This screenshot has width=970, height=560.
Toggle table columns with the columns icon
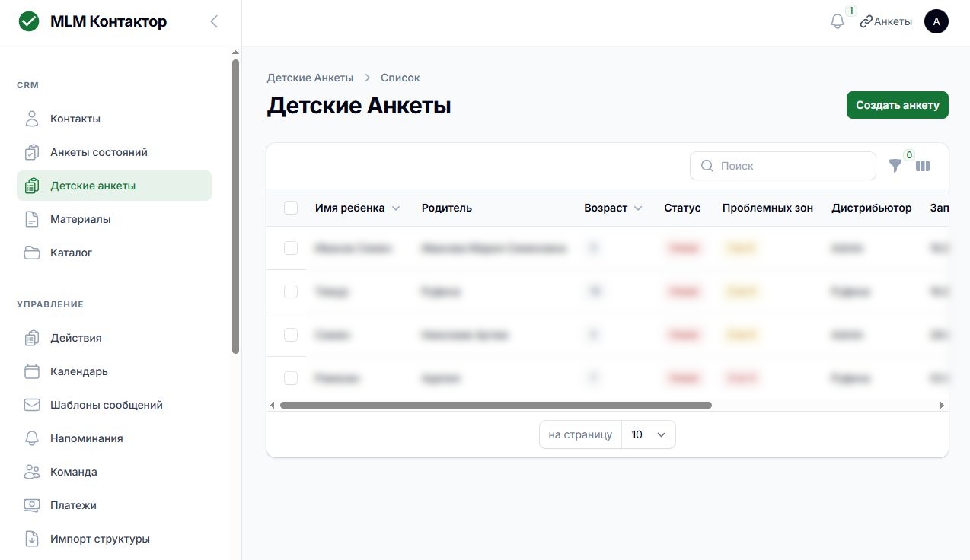point(923,166)
